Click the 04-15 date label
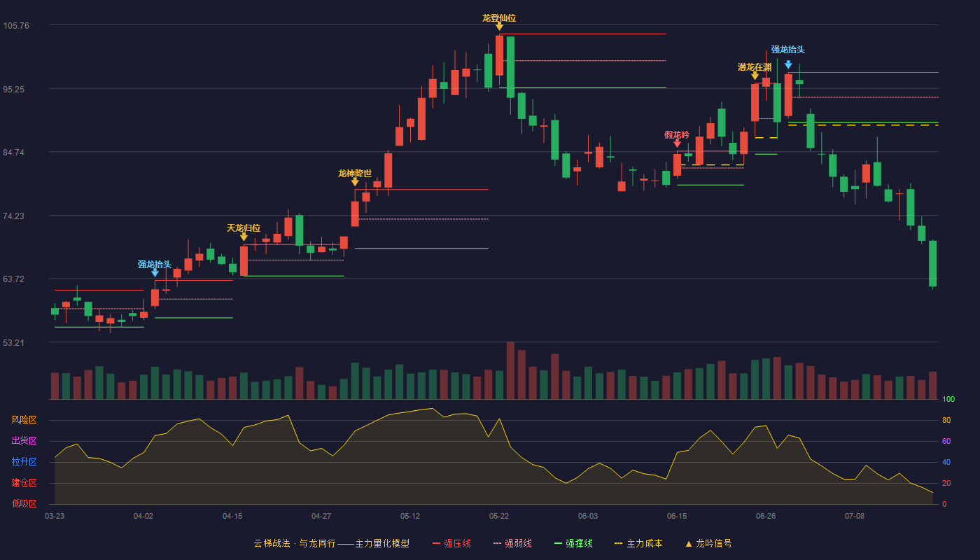980x560 pixels. pyautogui.click(x=232, y=516)
